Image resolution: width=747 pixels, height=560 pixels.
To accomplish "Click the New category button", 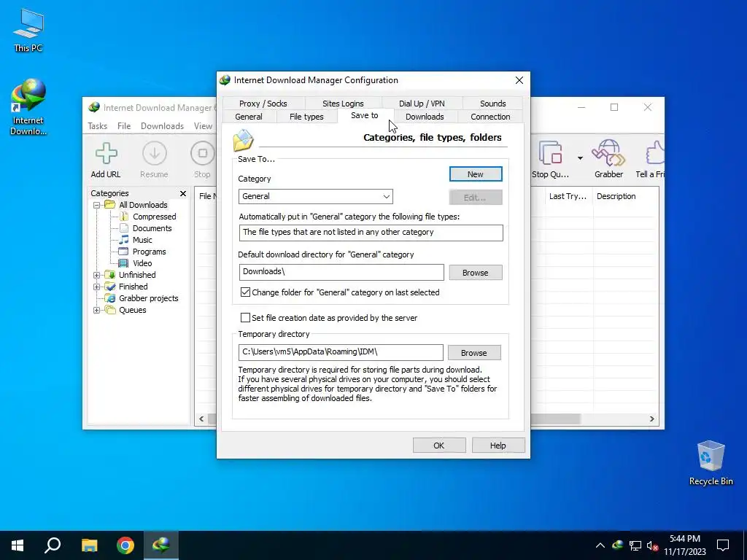I will 476,174.
